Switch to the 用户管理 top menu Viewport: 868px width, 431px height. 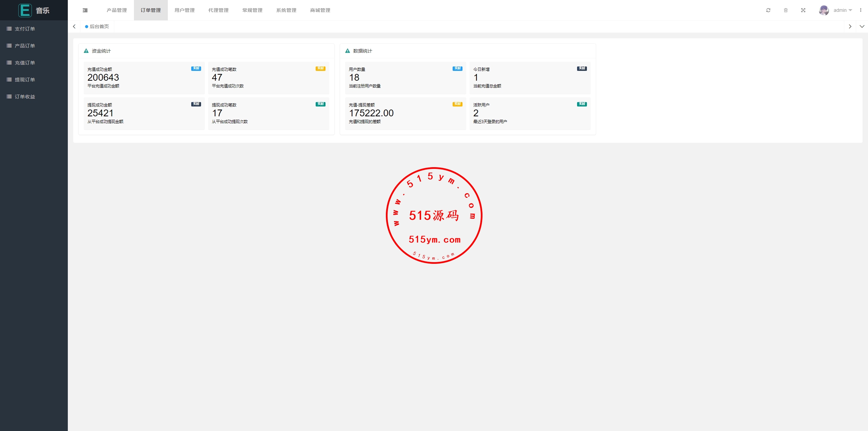pos(184,10)
